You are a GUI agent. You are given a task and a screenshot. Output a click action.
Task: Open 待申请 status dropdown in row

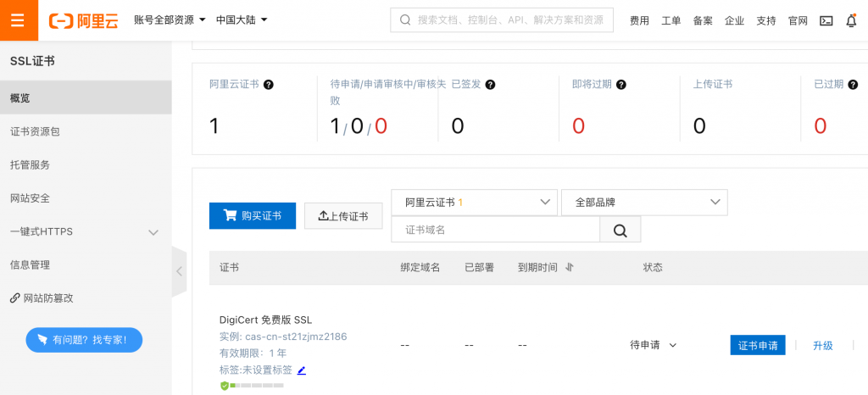pos(654,345)
